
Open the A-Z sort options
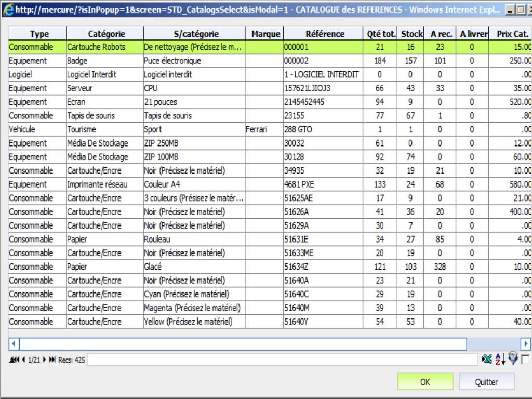pos(500,359)
